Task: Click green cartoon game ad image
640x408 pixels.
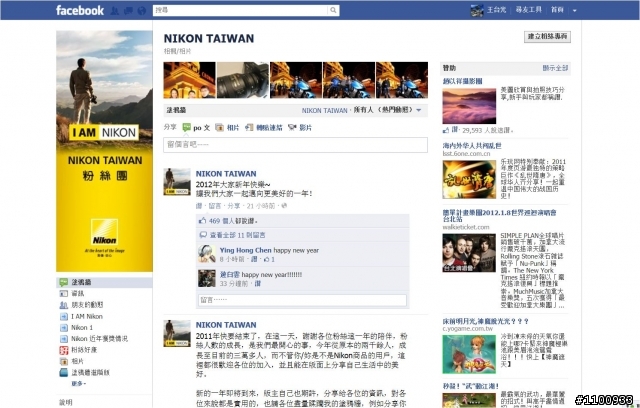Action: pyautogui.click(x=469, y=354)
